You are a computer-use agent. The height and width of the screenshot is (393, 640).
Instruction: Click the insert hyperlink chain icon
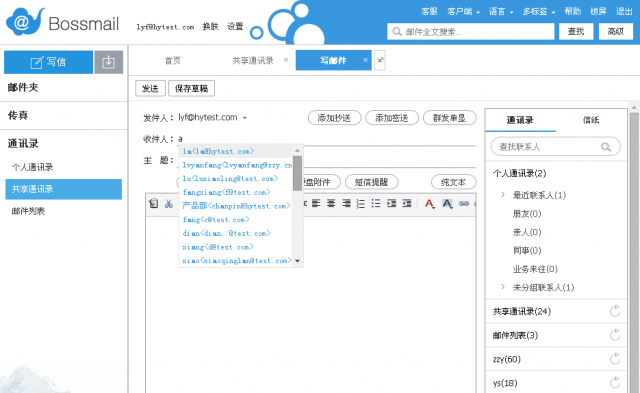[464, 203]
